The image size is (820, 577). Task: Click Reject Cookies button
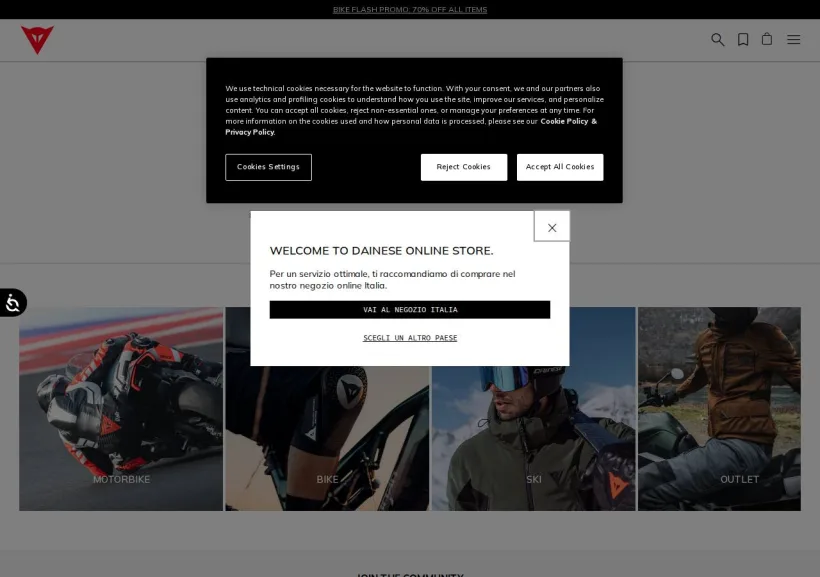(464, 167)
